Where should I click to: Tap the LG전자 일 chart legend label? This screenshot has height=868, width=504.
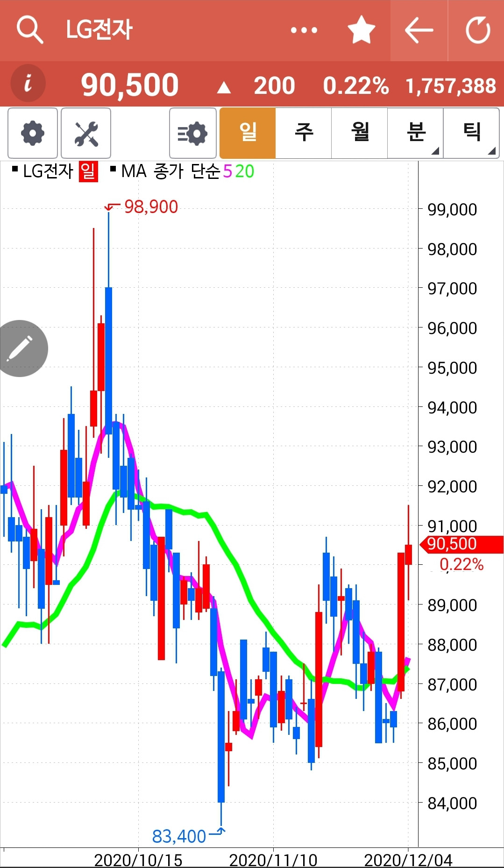[55, 171]
